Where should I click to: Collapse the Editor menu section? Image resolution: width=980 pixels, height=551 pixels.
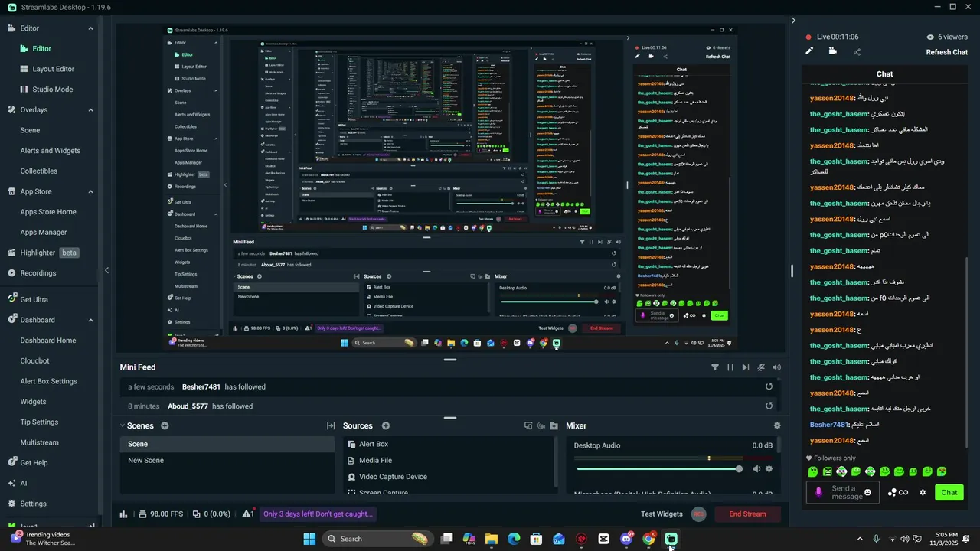(x=90, y=28)
